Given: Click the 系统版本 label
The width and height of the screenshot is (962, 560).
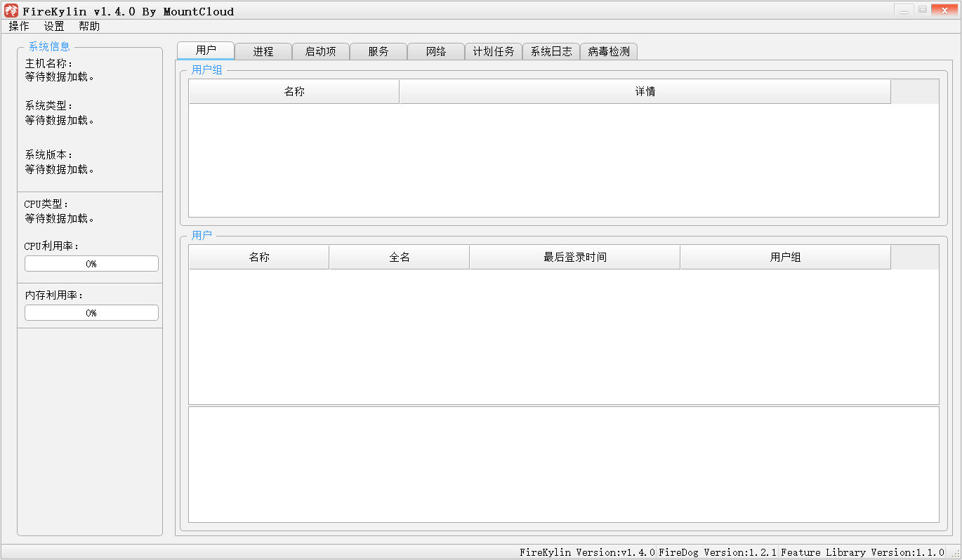Looking at the screenshot, I should [x=49, y=155].
